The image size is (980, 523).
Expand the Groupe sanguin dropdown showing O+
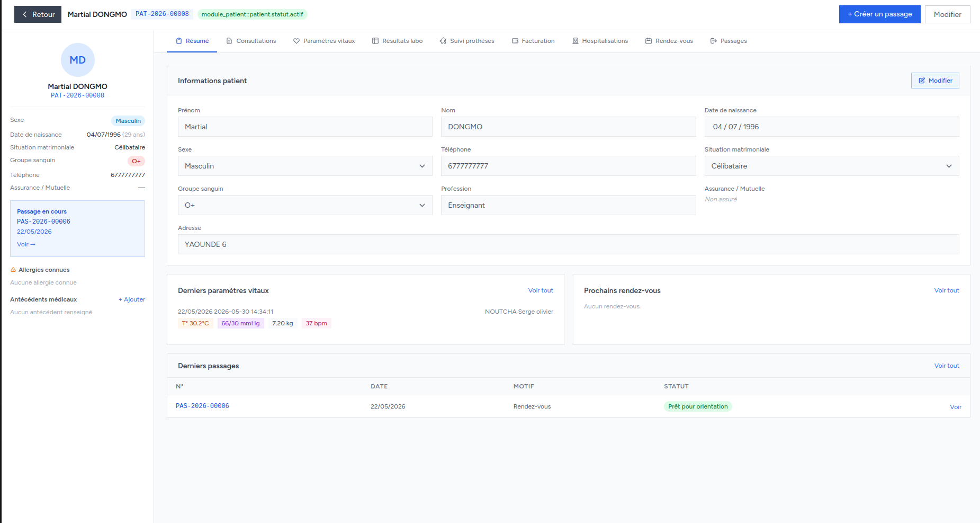pos(305,205)
